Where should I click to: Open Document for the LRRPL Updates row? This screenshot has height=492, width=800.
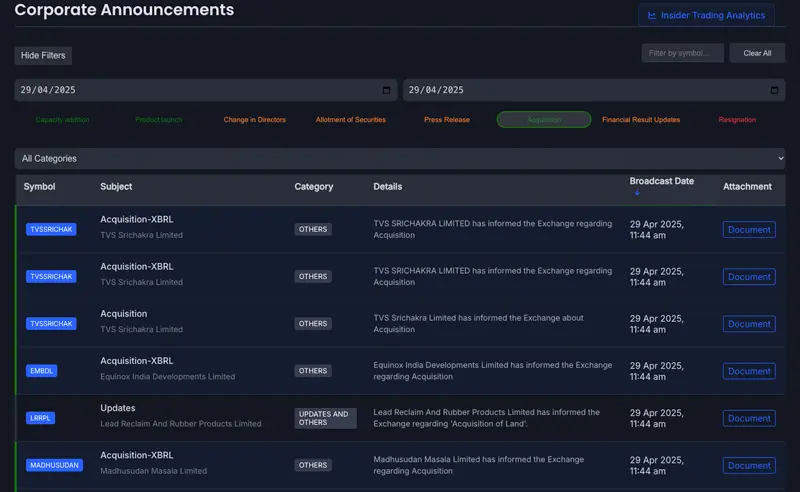point(749,419)
